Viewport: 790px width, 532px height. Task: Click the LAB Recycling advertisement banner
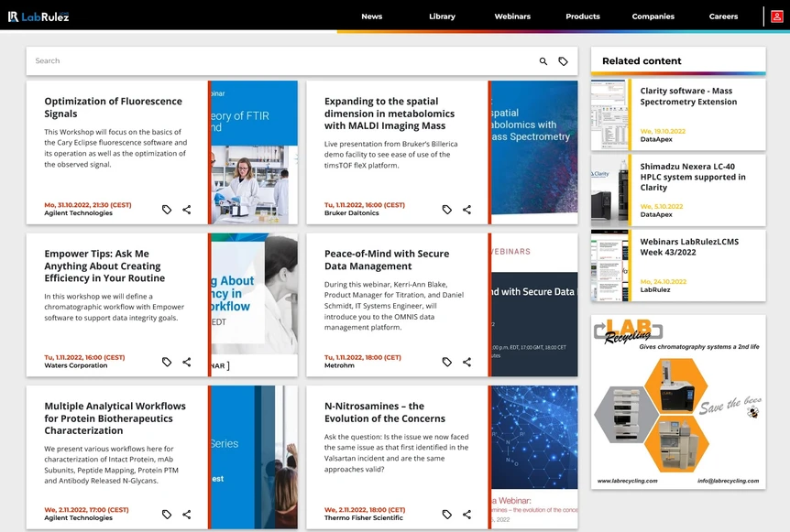pyautogui.click(x=678, y=402)
